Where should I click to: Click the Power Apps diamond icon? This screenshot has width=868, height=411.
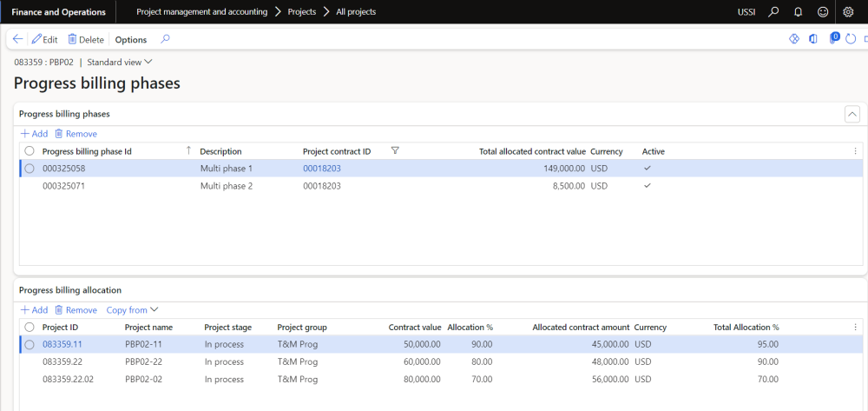point(793,39)
